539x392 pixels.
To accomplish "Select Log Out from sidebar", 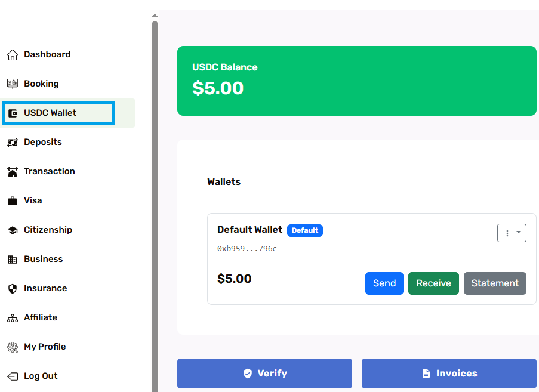I will 41,376.
